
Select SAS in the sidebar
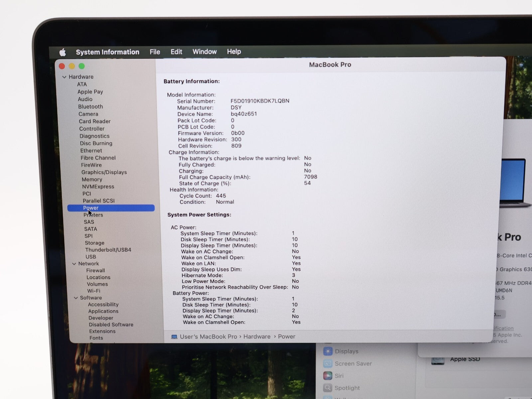coord(89,222)
